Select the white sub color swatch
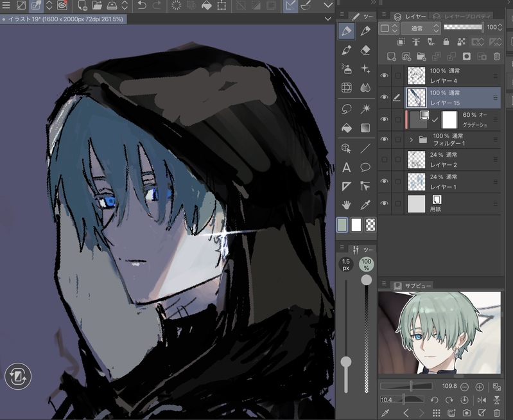Image resolution: width=513 pixels, height=420 pixels. click(356, 225)
